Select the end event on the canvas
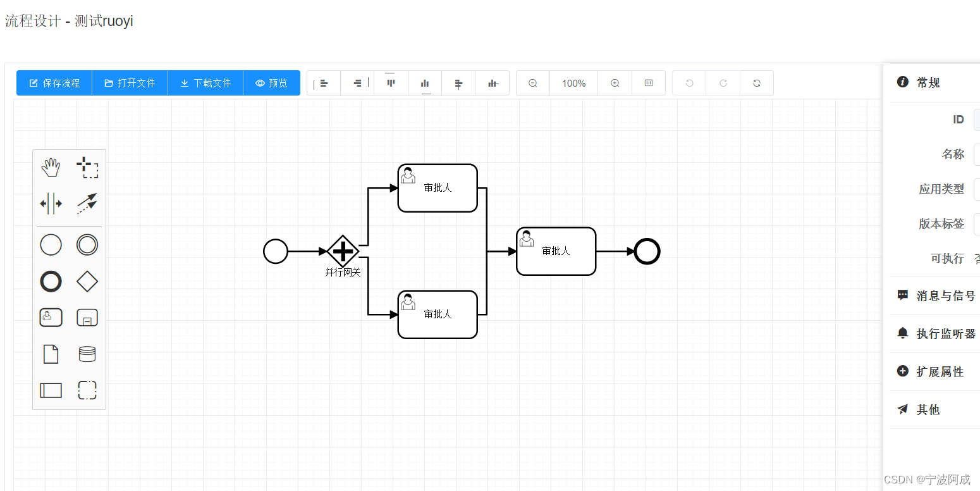 647,251
